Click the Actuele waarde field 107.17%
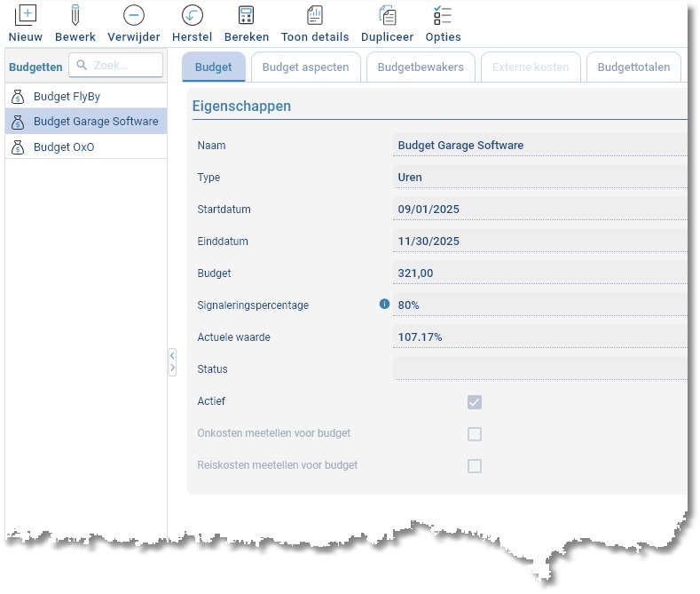 (x=540, y=337)
